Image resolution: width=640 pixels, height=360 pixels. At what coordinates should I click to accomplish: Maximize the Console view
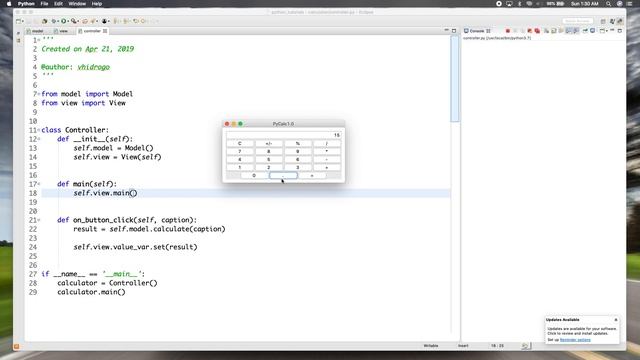pos(620,31)
